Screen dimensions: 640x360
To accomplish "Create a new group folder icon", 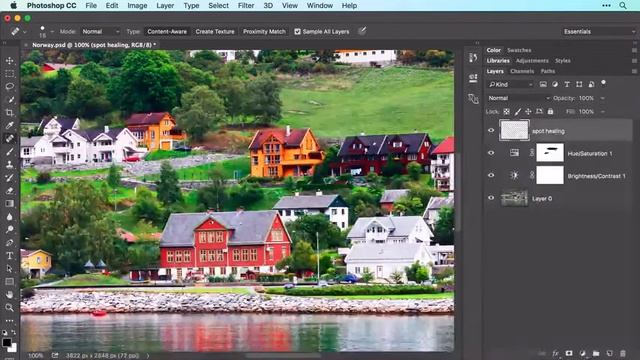I will coord(596,353).
